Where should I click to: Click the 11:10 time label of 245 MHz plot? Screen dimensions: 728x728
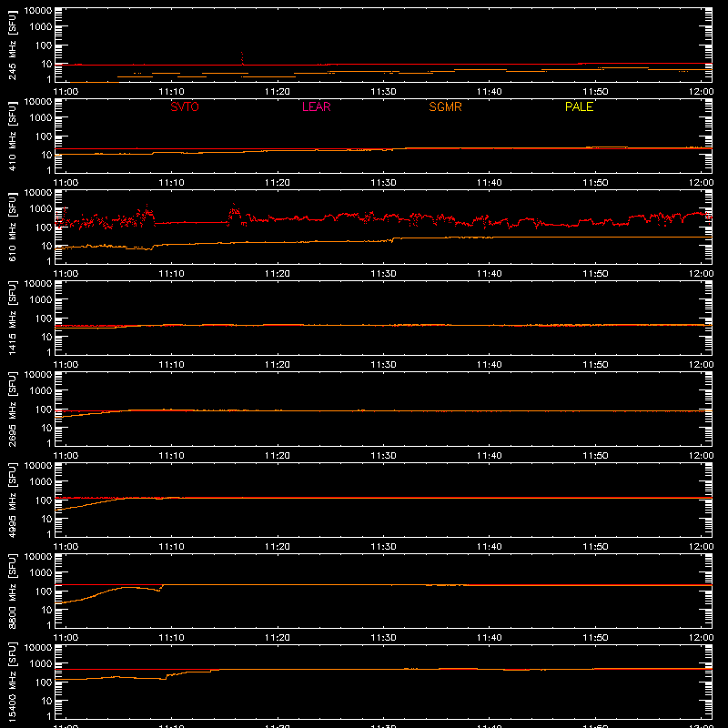171,92
